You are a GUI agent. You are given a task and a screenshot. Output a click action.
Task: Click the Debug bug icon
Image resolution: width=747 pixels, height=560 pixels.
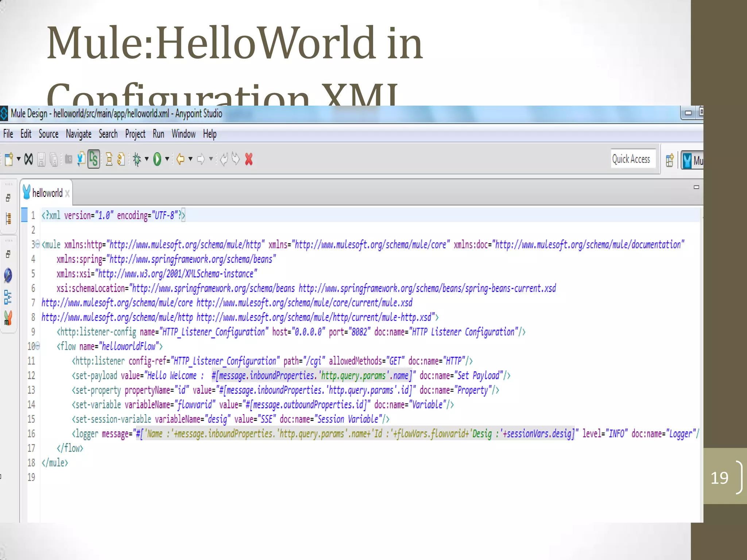(137, 159)
